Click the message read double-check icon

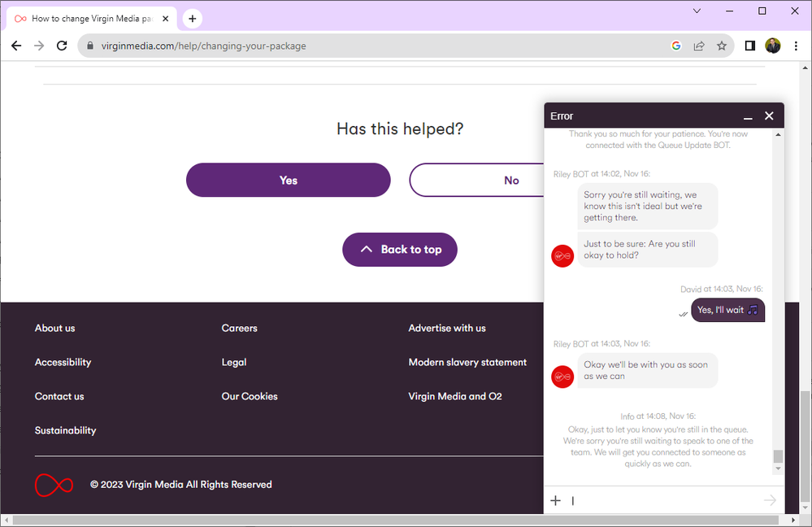683,314
